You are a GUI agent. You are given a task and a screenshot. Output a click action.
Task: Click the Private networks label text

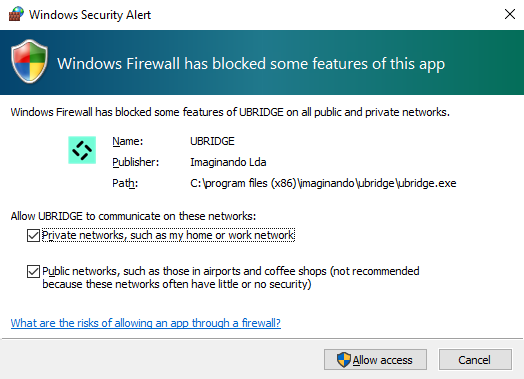click(x=168, y=235)
